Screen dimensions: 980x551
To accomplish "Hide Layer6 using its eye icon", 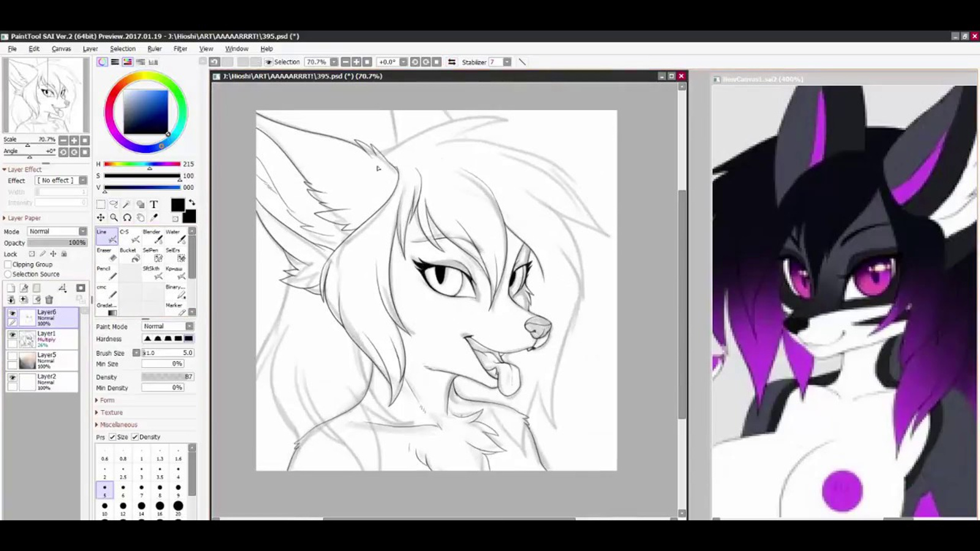I will [12, 313].
